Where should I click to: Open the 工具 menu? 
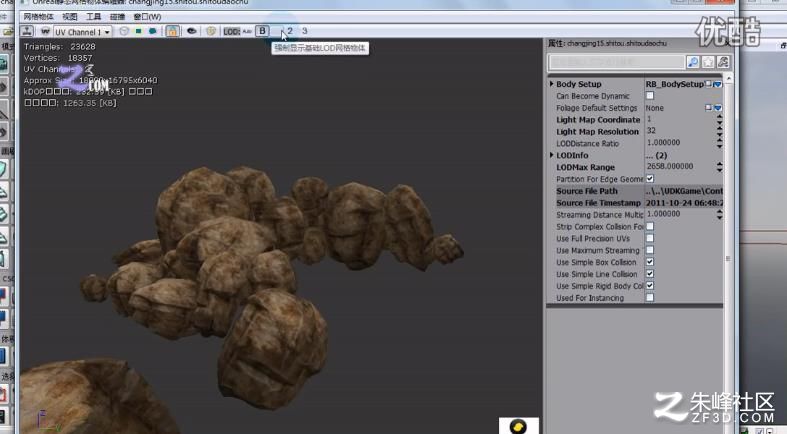click(93, 17)
